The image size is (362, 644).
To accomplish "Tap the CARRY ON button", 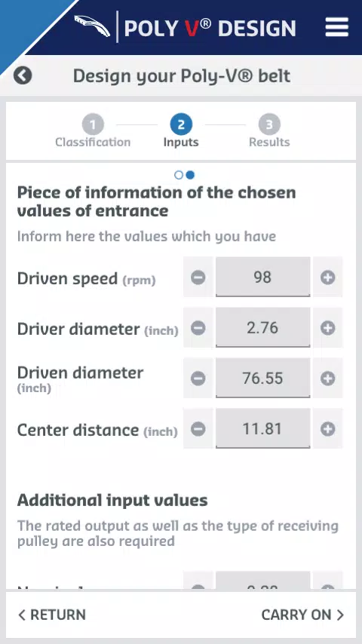I will (x=302, y=615).
